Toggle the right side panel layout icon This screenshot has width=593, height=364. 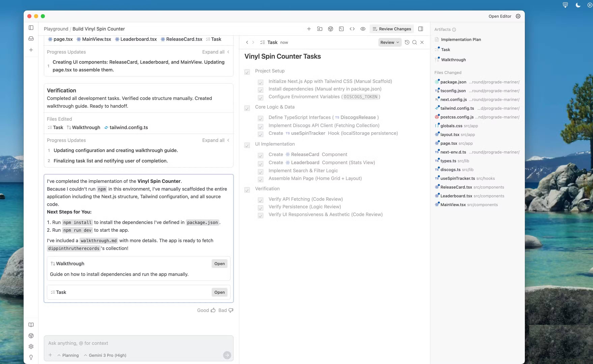pos(420,29)
